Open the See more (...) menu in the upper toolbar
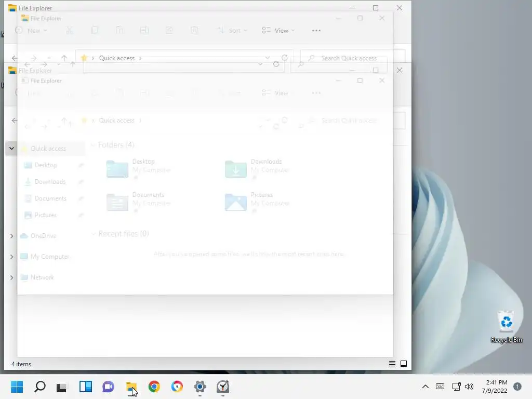This screenshot has height=399, width=532. (x=316, y=31)
